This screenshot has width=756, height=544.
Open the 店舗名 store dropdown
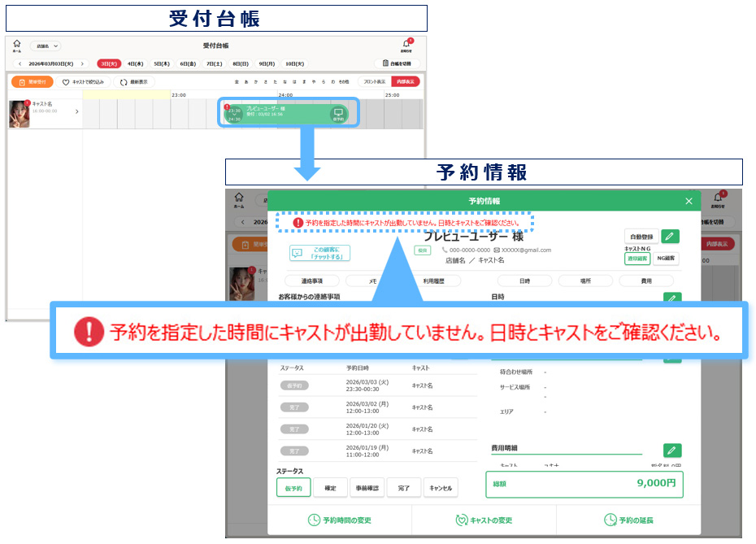(46, 46)
